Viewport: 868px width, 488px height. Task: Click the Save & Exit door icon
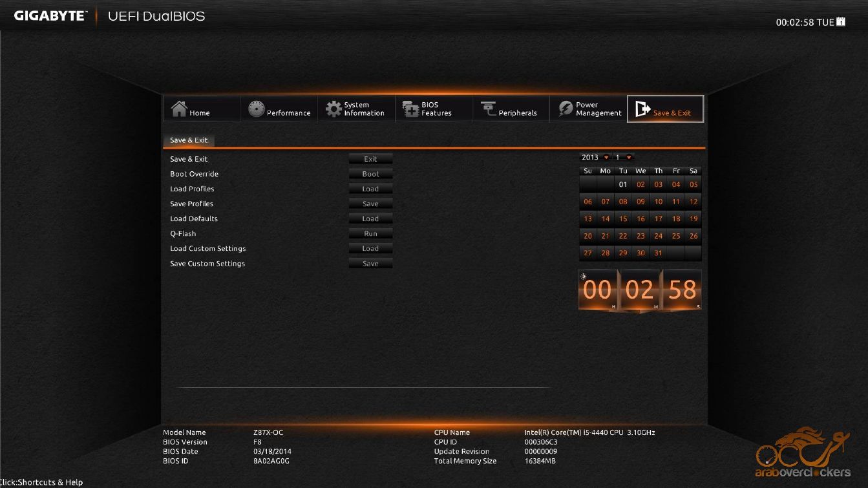(x=642, y=109)
